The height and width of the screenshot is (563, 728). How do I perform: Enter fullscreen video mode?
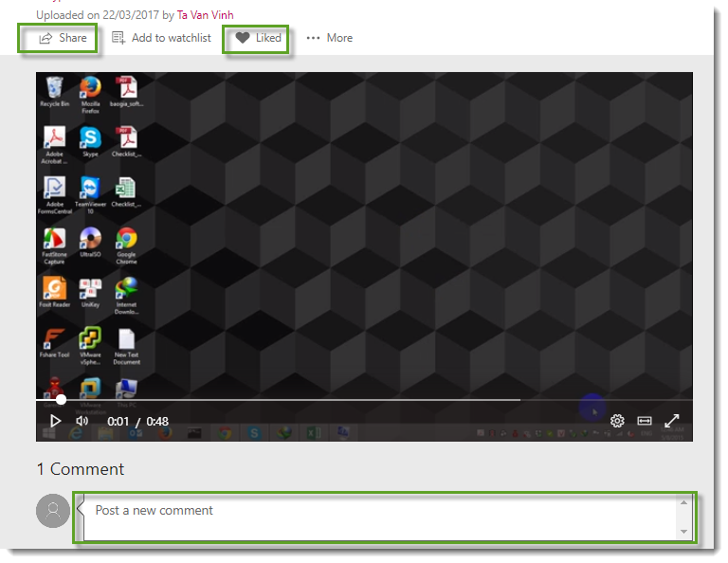672,421
